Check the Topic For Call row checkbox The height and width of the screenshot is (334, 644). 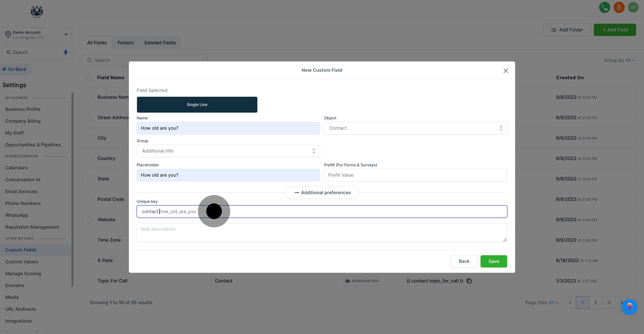click(x=89, y=281)
